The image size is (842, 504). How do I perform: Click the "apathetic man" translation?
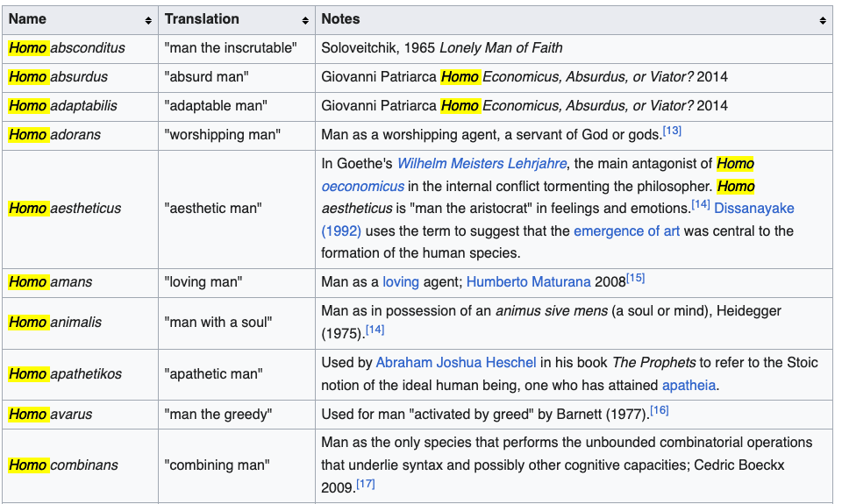[x=213, y=374]
